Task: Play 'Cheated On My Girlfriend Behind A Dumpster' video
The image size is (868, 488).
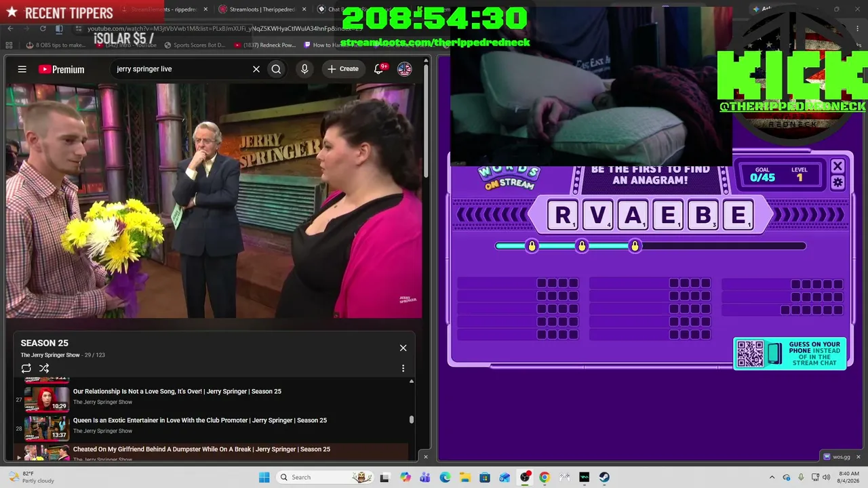Action: [201, 449]
